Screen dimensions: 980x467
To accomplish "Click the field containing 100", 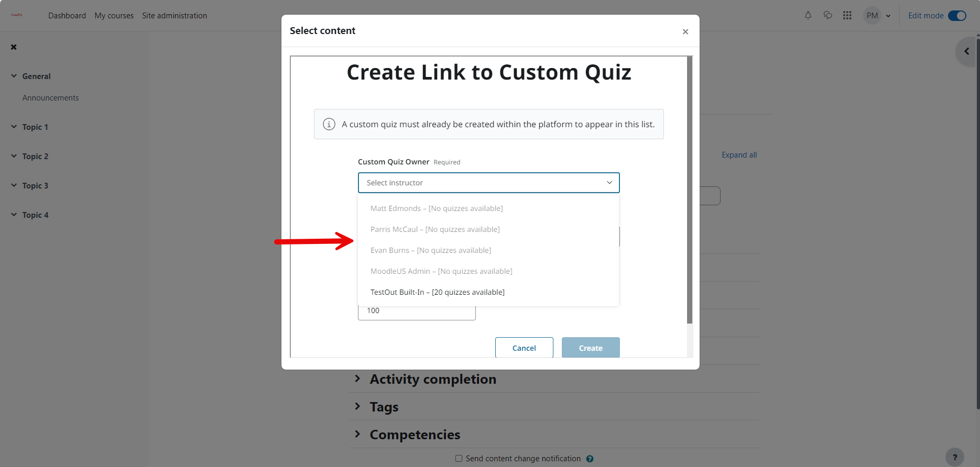I will (417, 312).
